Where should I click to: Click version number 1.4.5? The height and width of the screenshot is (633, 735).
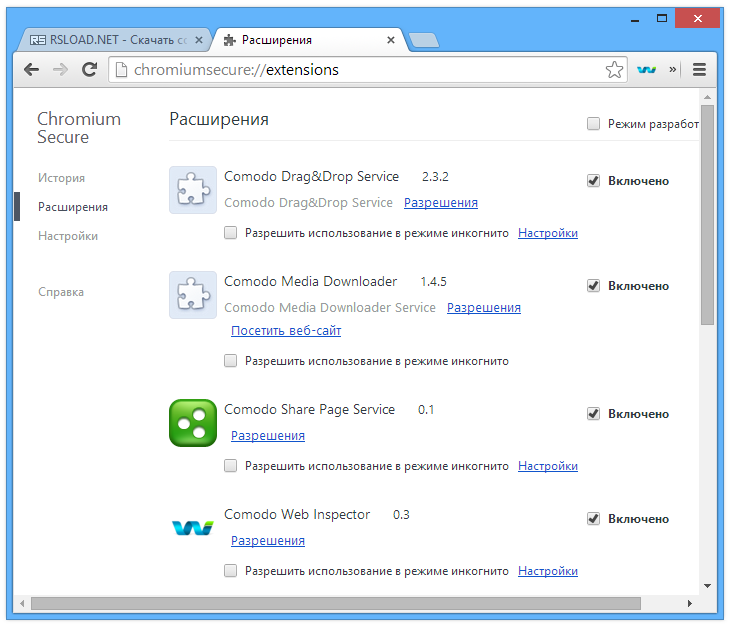(433, 282)
